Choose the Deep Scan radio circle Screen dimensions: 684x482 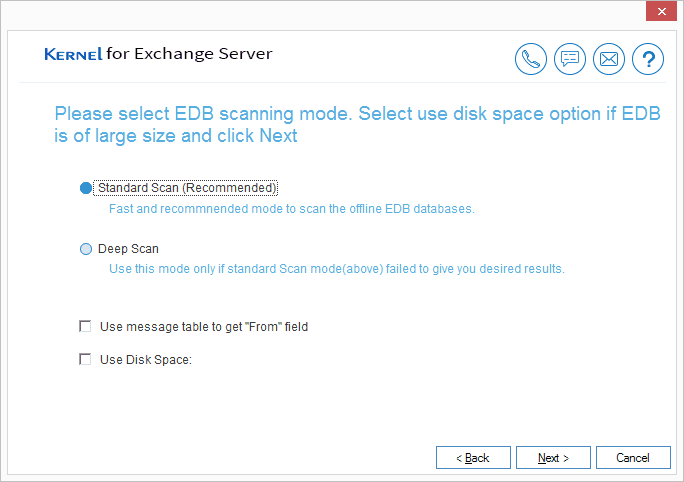coord(86,249)
